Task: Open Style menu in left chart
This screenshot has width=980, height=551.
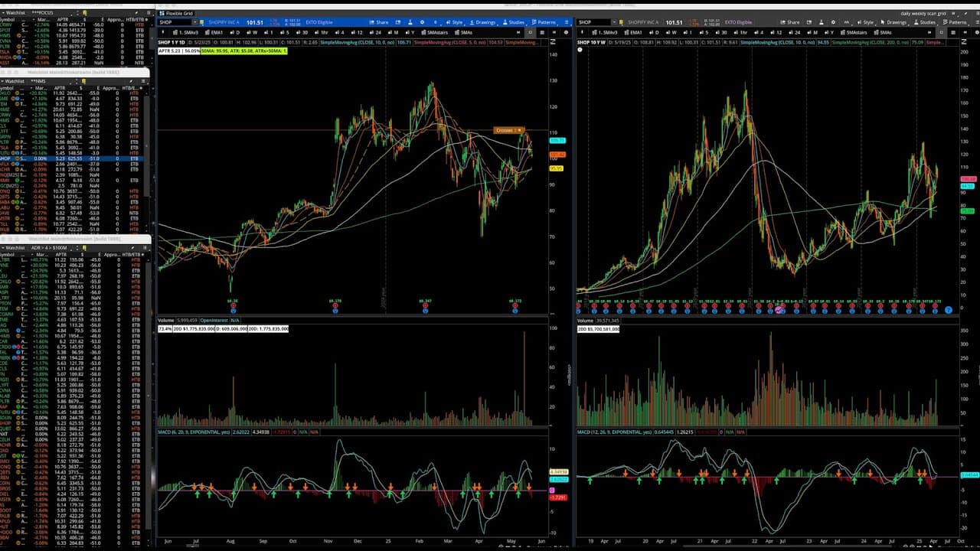Action: [x=454, y=22]
